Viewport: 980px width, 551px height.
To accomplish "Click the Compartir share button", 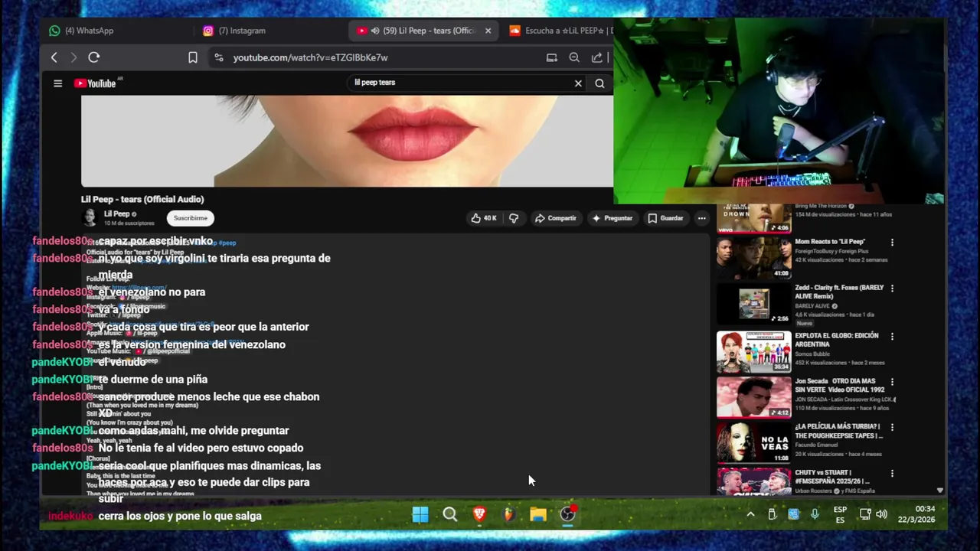I will tap(556, 218).
